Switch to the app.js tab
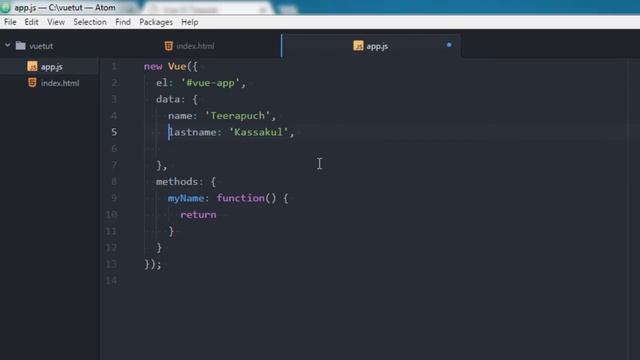The image size is (640, 360). (371, 46)
